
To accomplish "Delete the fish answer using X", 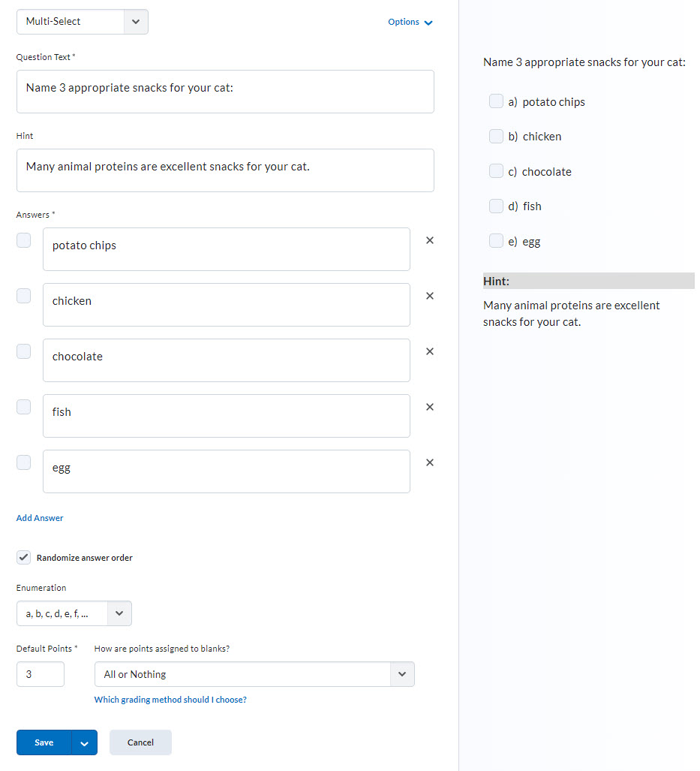I will pos(430,407).
